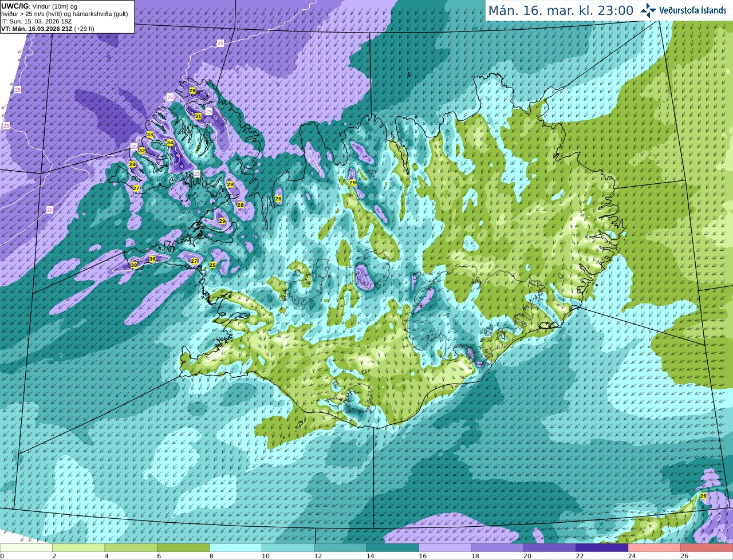Select the 6–8 m/s olive green legend swatch
The width and height of the screenshot is (733, 560).
[x=184, y=548]
